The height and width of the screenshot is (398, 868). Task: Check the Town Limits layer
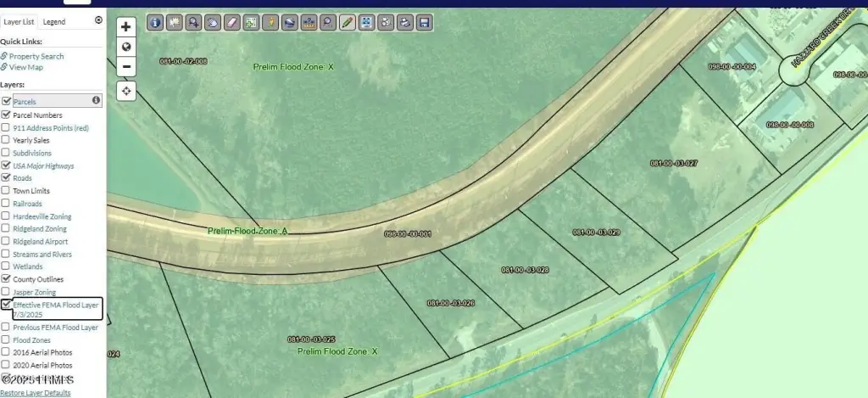tap(6, 191)
